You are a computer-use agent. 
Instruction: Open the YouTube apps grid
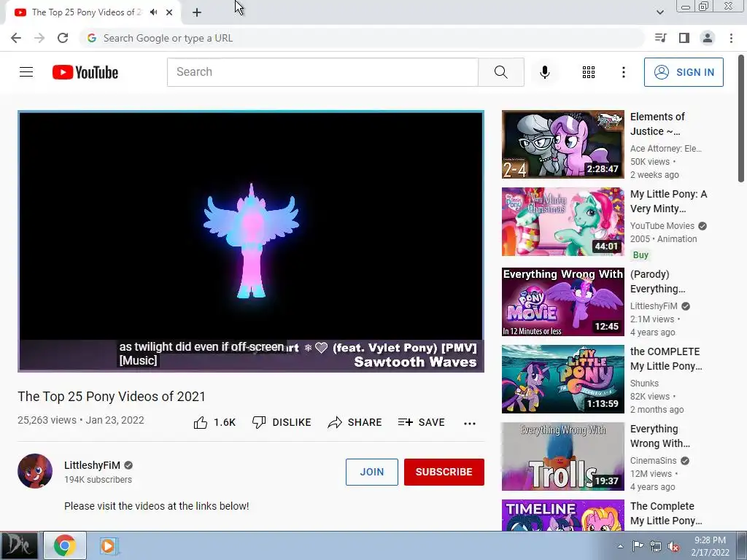pyautogui.click(x=589, y=72)
